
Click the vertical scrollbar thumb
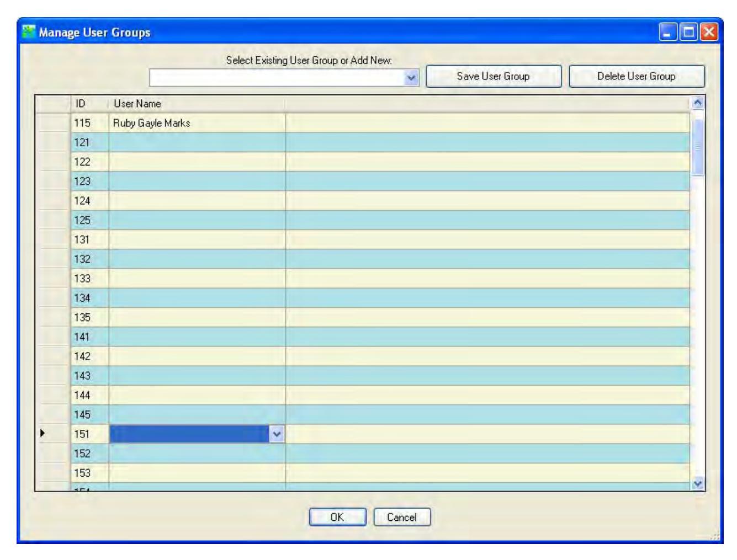point(698,147)
